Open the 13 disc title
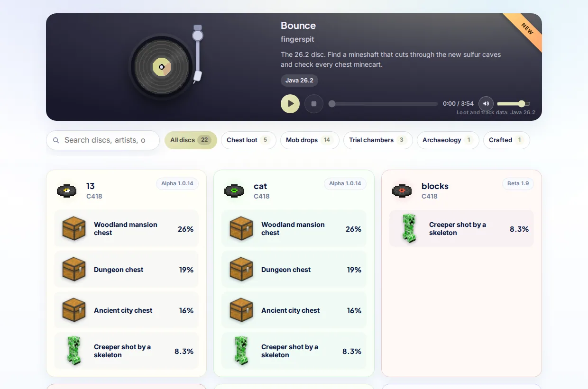588x389 pixels. (91, 186)
